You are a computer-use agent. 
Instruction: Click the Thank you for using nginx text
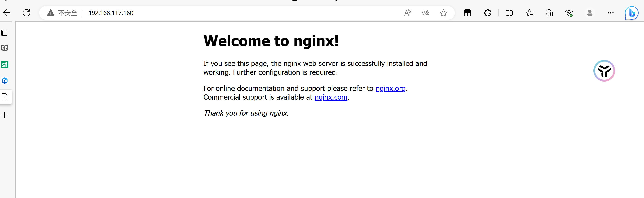[x=246, y=113]
